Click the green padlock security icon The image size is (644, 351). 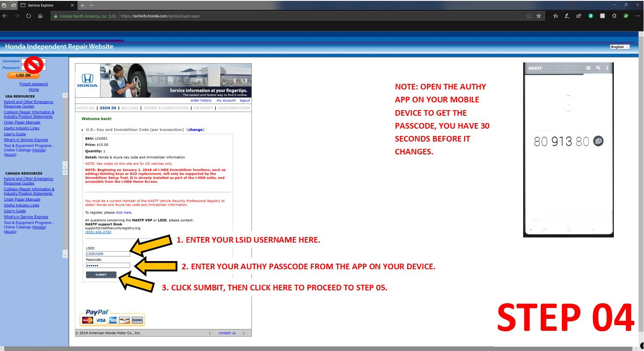(55, 16)
